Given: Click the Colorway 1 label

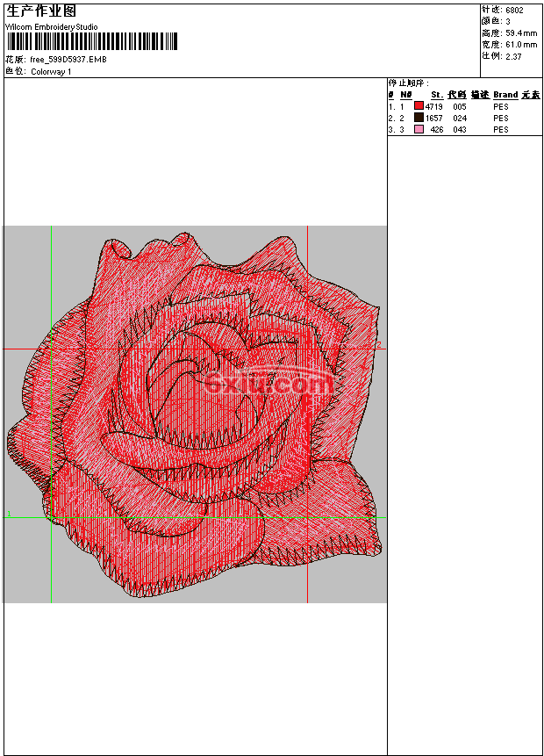Looking at the screenshot, I should tap(51, 72).
